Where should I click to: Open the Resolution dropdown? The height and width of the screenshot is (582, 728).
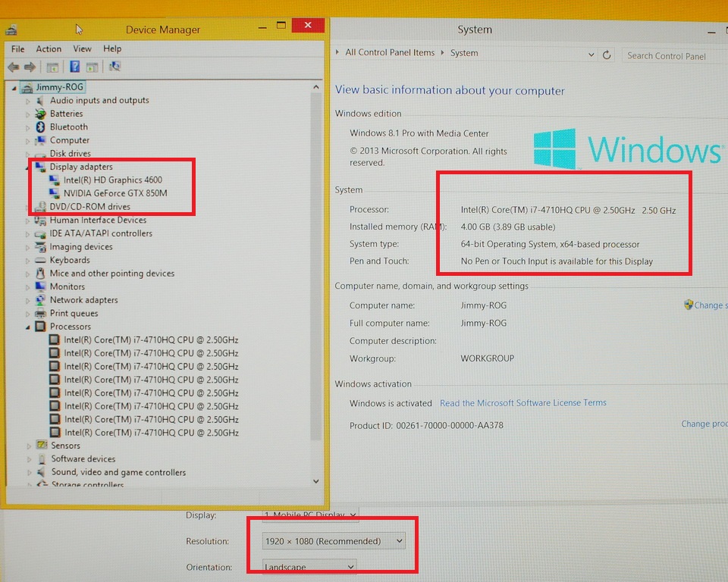[x=334, y=541]
